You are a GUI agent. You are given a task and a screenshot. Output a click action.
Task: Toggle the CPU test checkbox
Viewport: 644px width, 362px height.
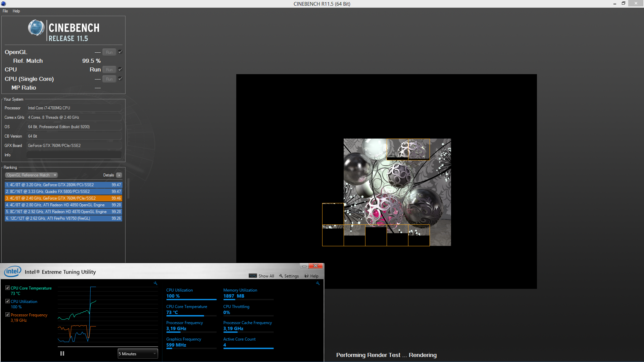coord(120,69)
